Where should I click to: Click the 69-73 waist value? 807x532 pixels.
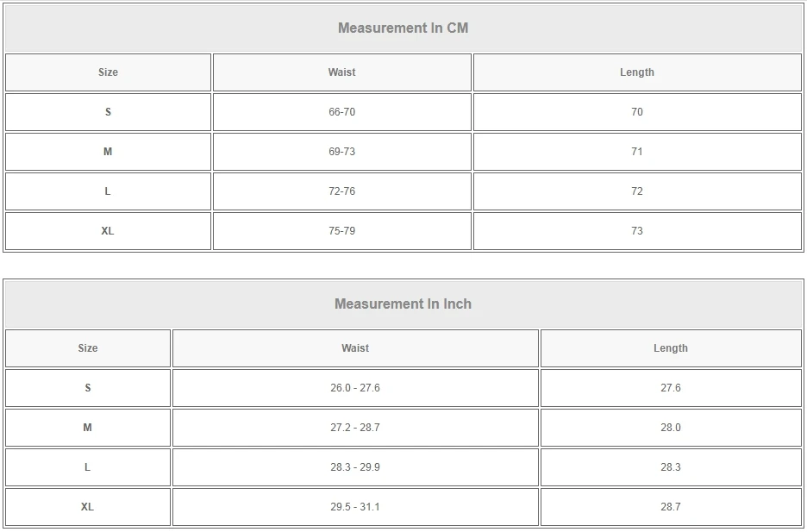pyautogui.click(x=341, y=152)
